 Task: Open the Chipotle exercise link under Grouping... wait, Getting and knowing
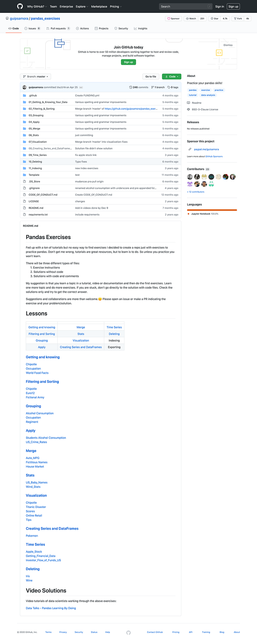[x=31, y=364]
